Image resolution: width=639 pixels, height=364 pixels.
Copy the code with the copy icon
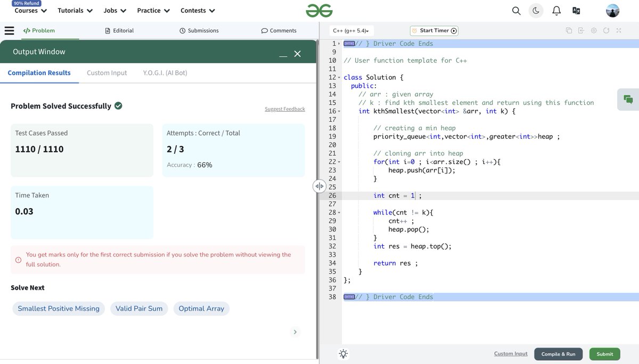569,31
